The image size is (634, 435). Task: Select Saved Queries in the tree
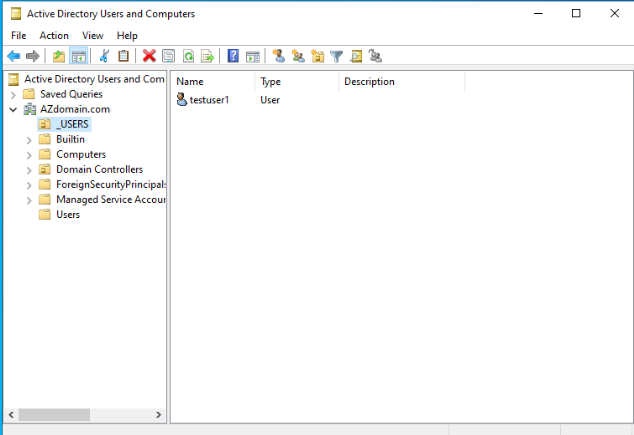pyautogui.click(x=71, y=94)
